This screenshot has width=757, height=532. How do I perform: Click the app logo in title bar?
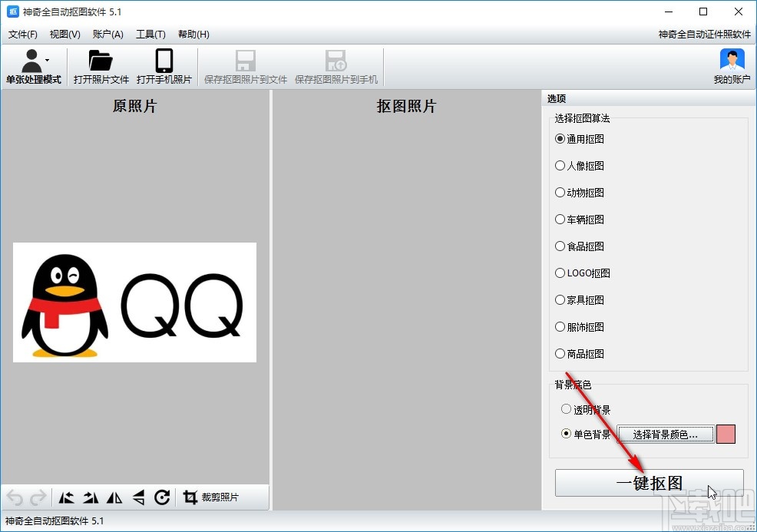pyautogui.click(x=13, y=12)
